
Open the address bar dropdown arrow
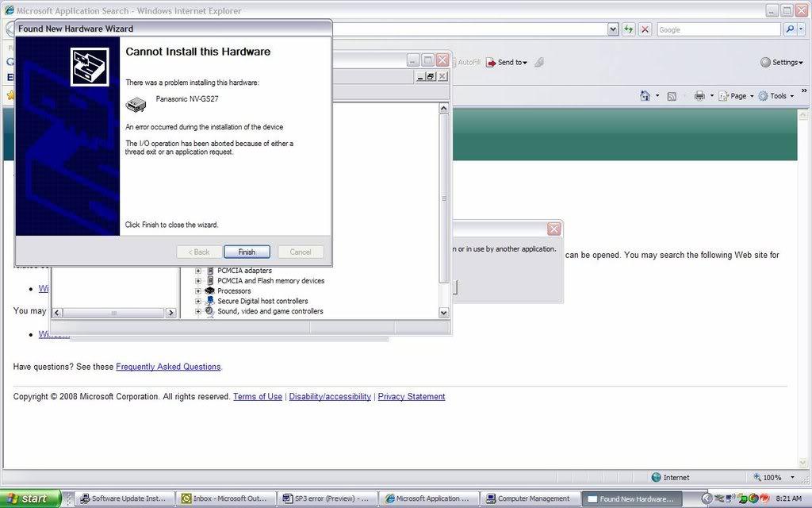pyautogui.click(x=613, y=29)
